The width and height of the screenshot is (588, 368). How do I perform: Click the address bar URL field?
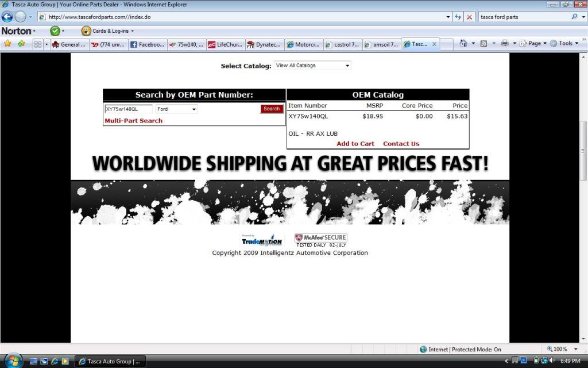(x=240, y=17)
